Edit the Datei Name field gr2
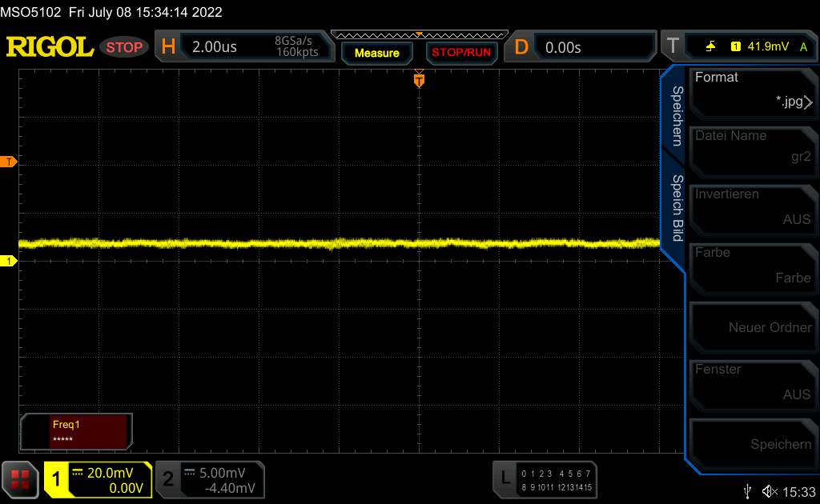The image size is (820, 504). 752,148
